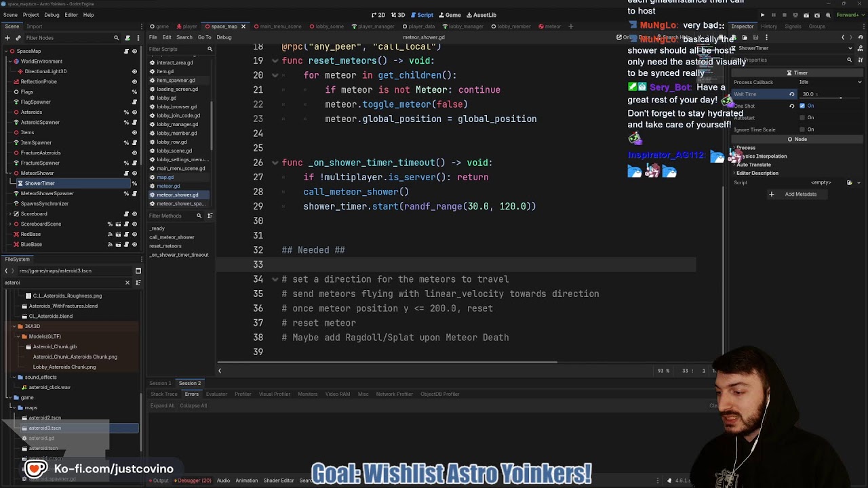Add a new child node in Scene dock
868x488 pixels.
click(7, 38)
